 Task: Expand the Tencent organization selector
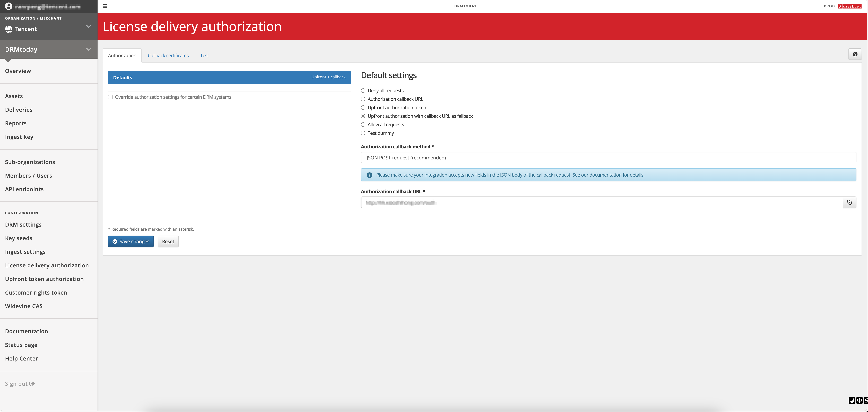click(x=88, y=26)
